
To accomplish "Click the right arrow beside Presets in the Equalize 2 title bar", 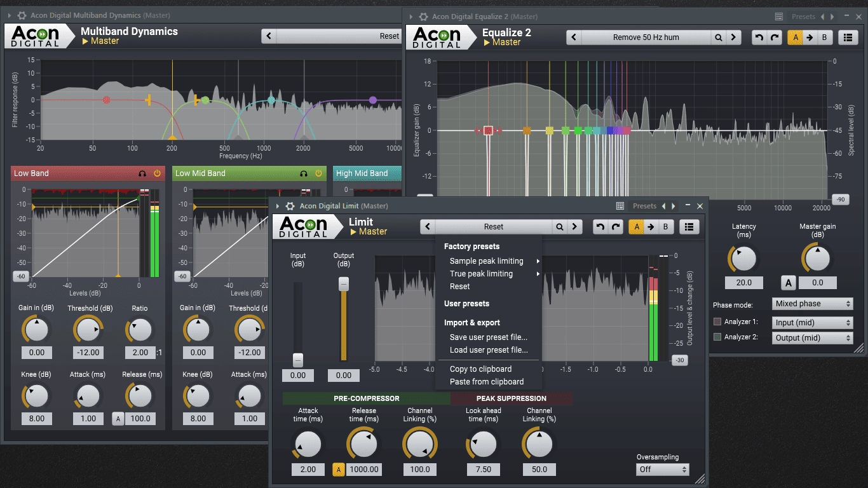I will click(x=832, y=17).
